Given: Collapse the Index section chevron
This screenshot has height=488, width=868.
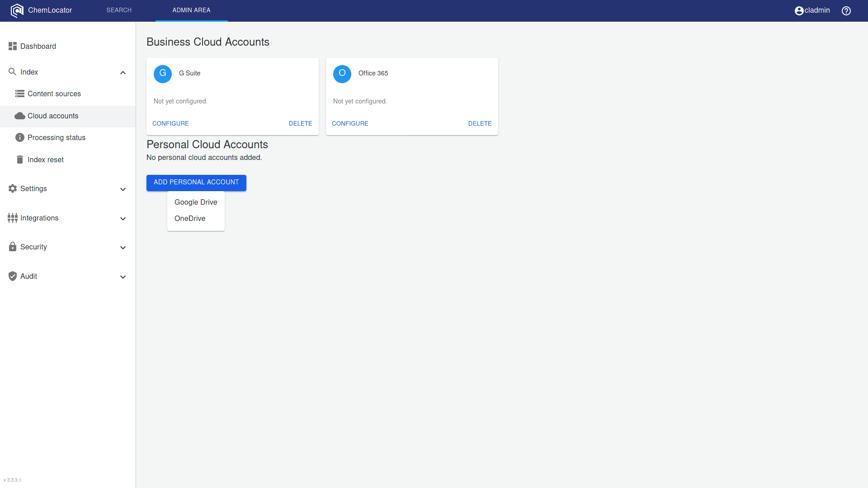Looking at the screenshot, I should click(123, 73).
